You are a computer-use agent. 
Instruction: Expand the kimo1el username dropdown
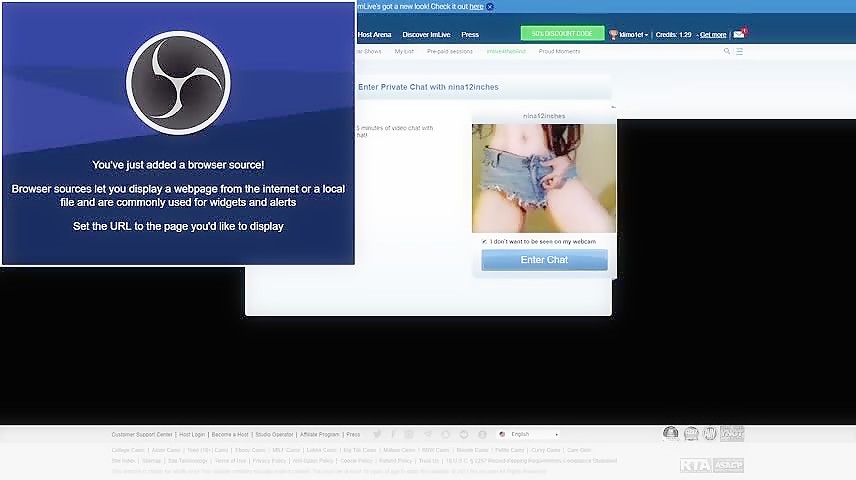(634, 34)
